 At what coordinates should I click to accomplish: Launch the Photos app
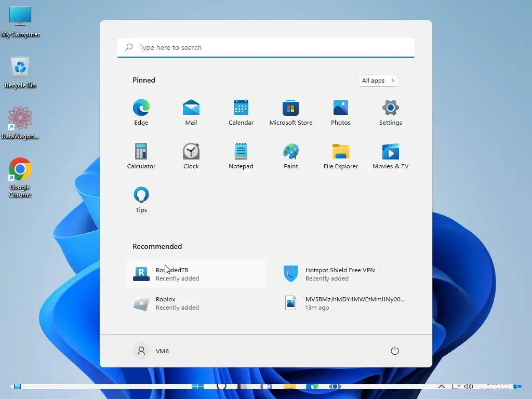[341, 112]
